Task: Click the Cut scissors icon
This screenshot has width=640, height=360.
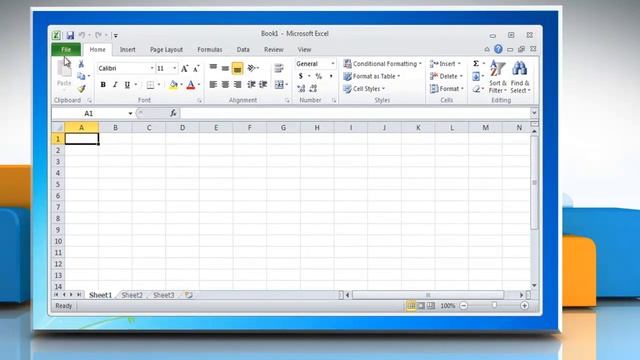Action: point(81,64)
